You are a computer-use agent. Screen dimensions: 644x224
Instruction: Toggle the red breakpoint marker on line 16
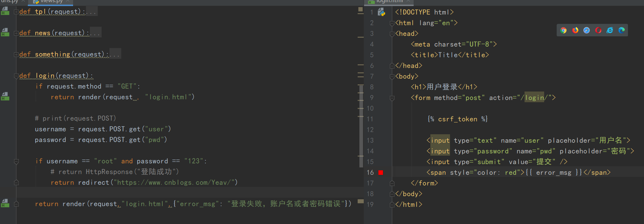pos(380,172)
